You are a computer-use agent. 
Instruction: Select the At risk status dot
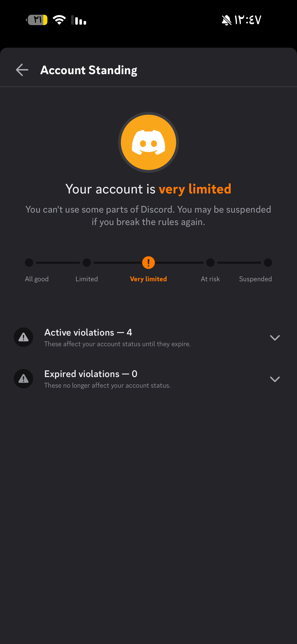(x=210, y=263)
